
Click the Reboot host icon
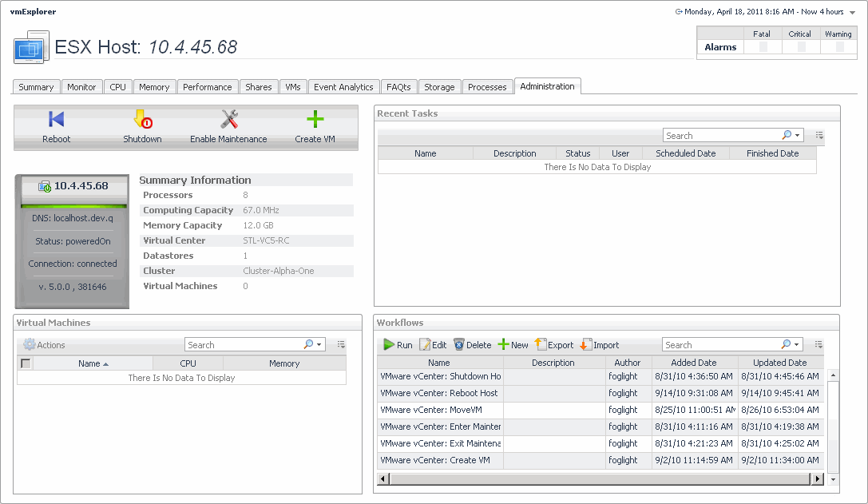[x=56, y=120]
